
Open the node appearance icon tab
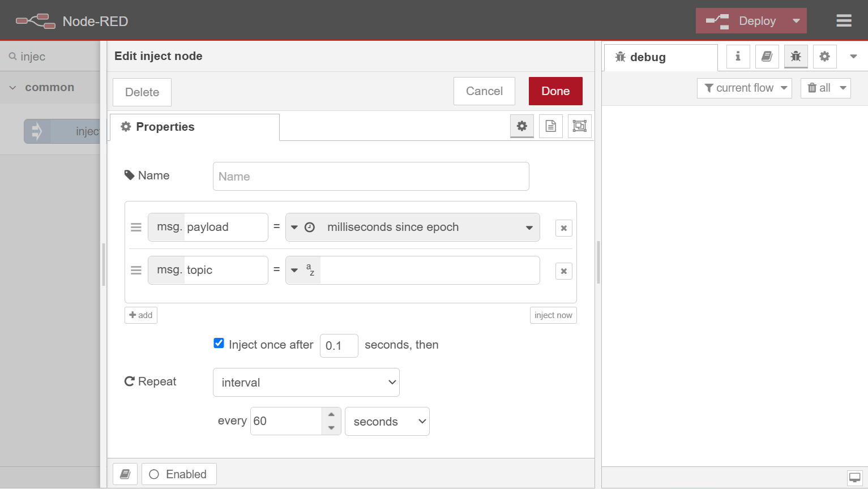pos(579,126)
